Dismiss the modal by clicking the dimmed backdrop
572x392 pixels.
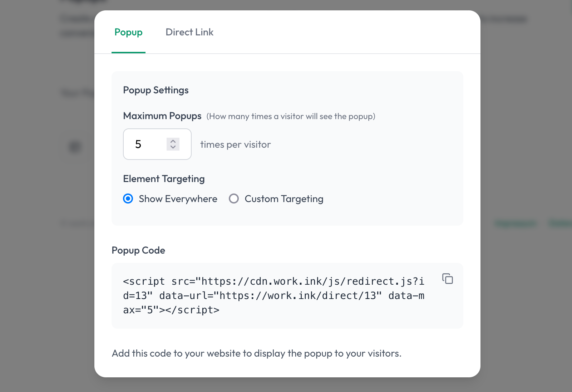click(46, 286)
